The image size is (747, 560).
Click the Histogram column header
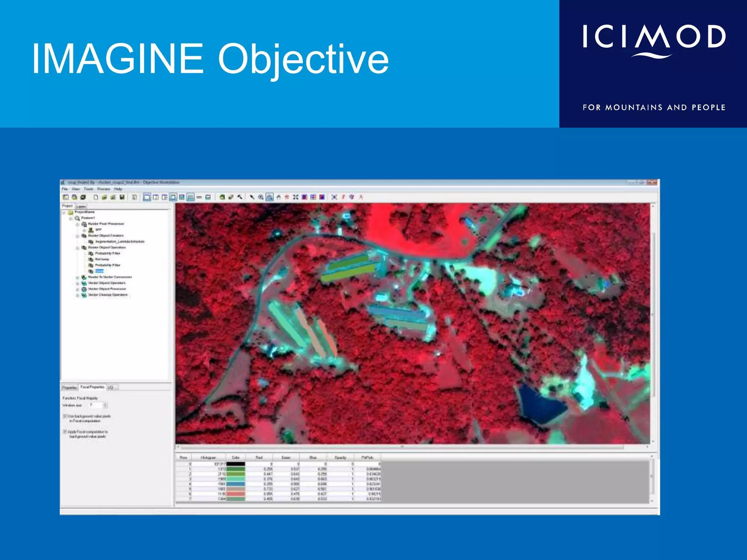[x=208, y=458]
